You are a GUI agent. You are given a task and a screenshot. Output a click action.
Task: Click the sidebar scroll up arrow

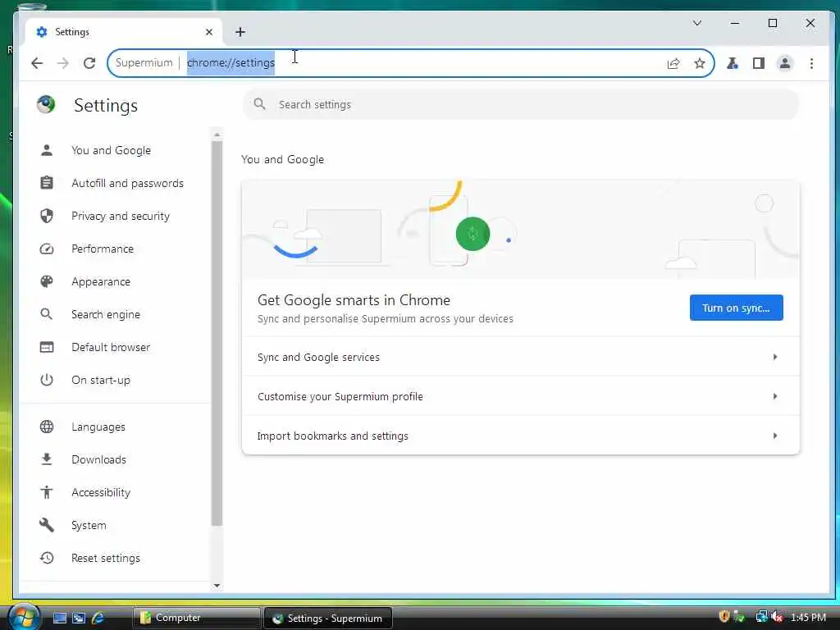(217, 135)
